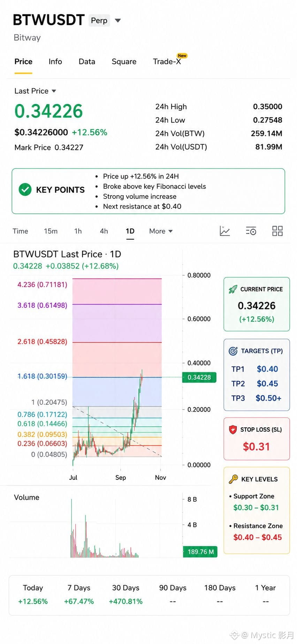This screenshot has height=644, width=297.
Task: Click the Nov label on chart time axis
Action: coord(160,478)
